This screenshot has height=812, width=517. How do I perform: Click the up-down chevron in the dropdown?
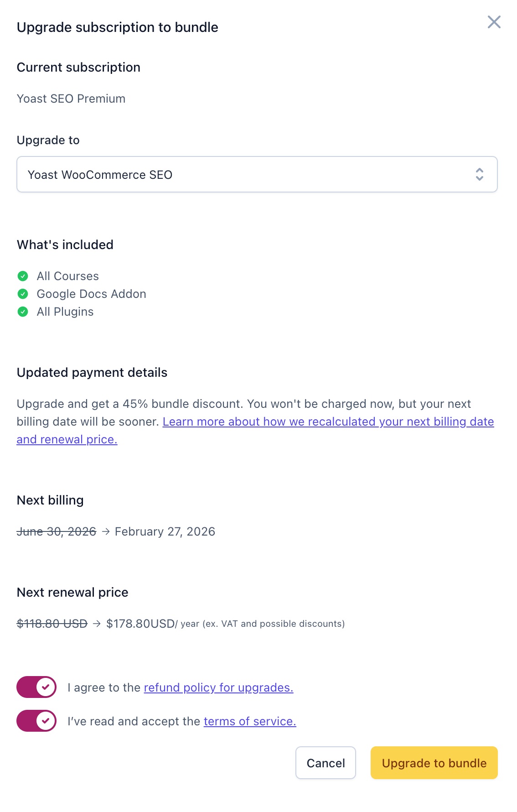480,174
